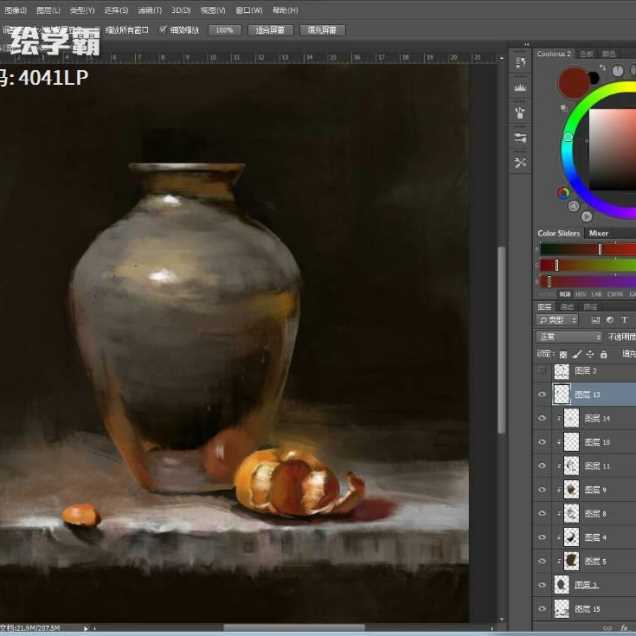Viewport: 636px width, 636px height.
Task: Click the power icon in Coolorus panel
Action: pos(618,71)
